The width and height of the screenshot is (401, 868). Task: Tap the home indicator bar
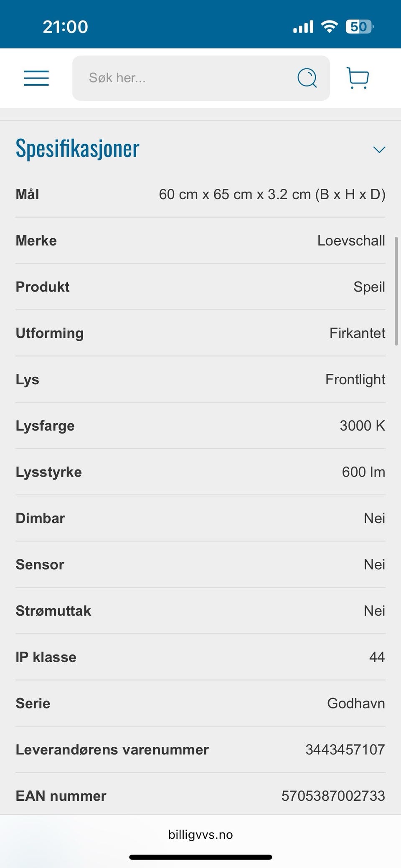pyautogui.click(x=200, y=857)
